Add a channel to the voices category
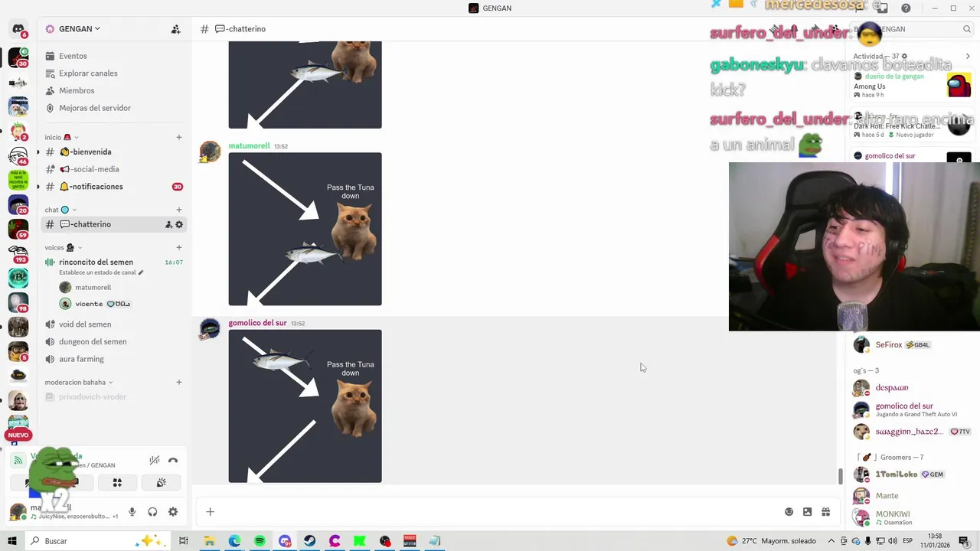The image size is (980, 551). coord(179,247)
